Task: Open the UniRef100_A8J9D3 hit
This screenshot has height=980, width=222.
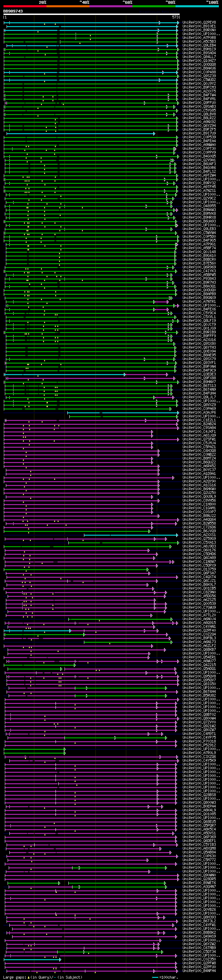Action: click(x=199, y=546)
